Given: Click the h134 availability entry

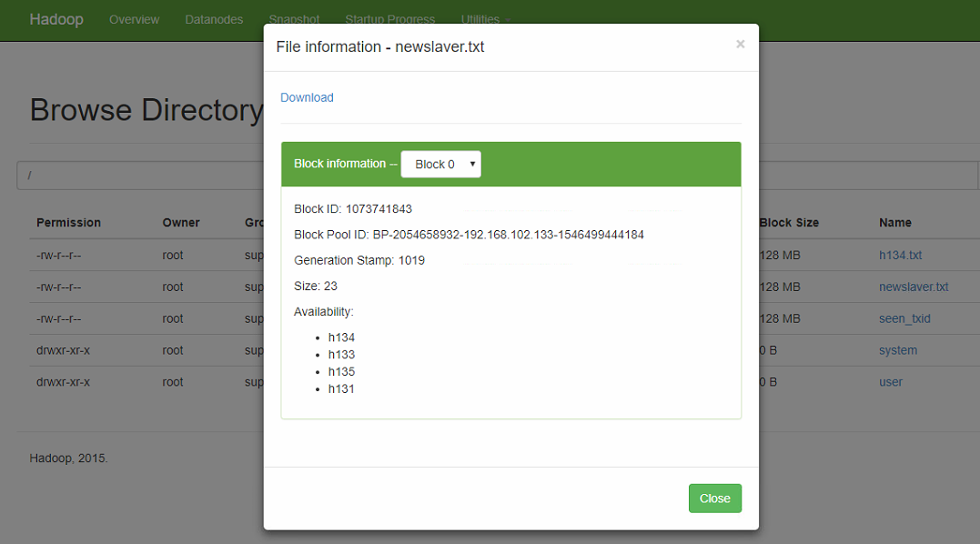Looking at the screenshot, I should 341,337.
